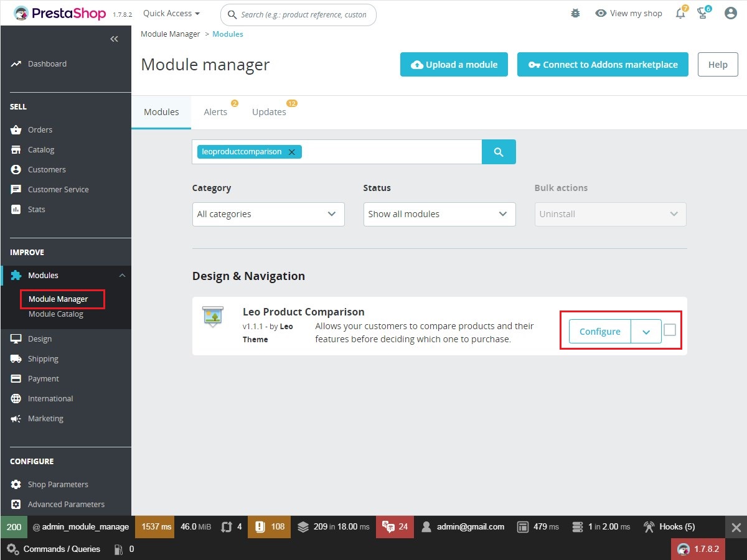This screenshot has width=747, height=560.
Task: Click Upload a module button
Action: click(454, 65)
